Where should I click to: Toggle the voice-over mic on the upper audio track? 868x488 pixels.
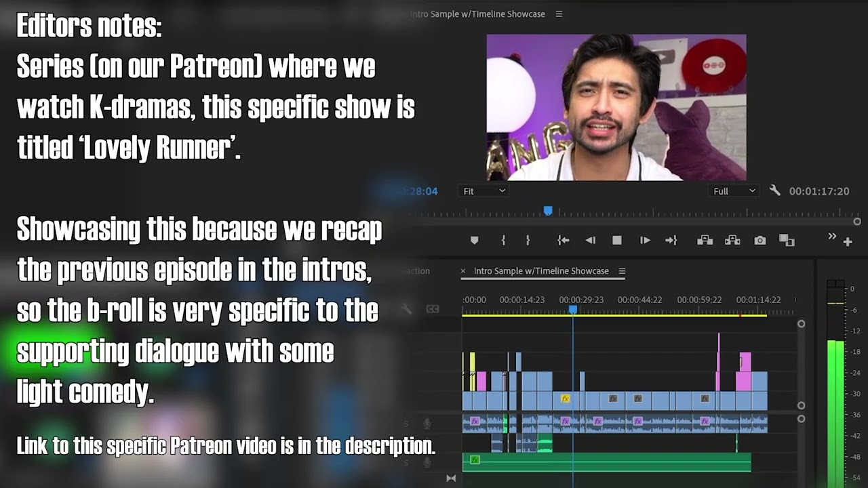coord(427,424)
